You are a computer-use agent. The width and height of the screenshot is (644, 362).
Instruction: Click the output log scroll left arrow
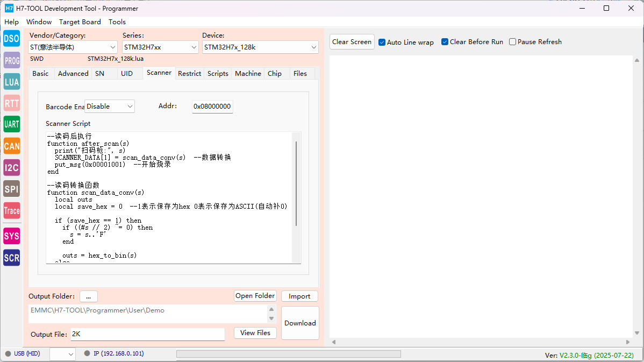tap(334, 342)
